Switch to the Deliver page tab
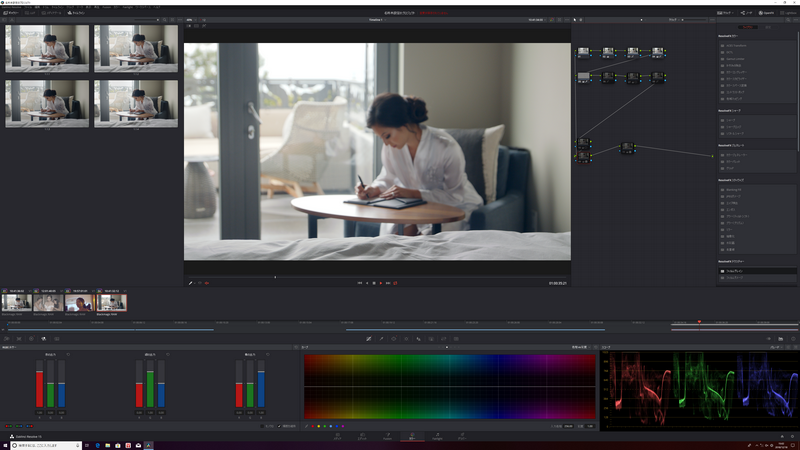Image resolution: width=800 pixels, height=450 pixels. (462, 437)
